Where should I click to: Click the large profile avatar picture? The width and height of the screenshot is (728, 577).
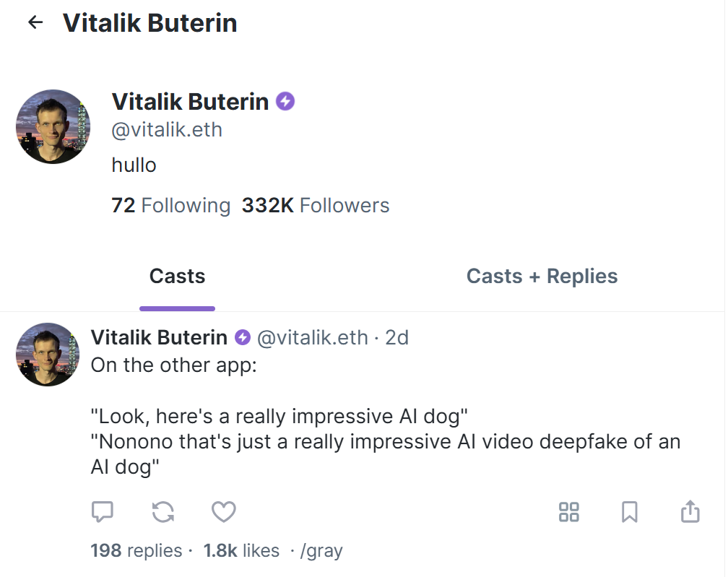[53, 126]
